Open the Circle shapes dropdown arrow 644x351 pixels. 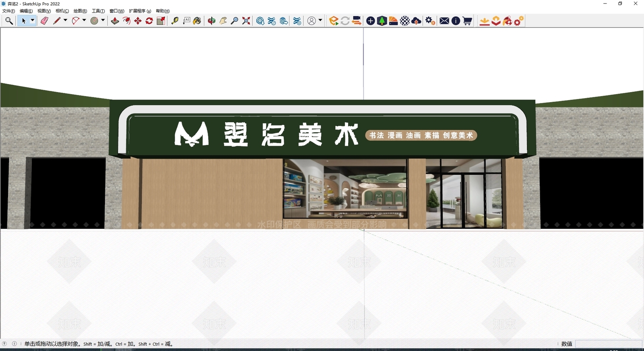point(103,21)
